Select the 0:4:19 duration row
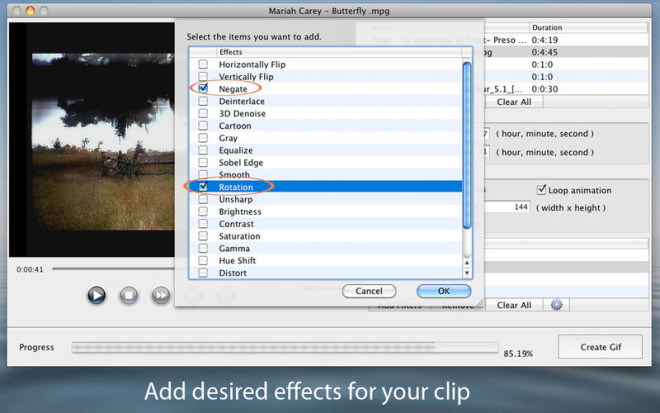The image size is (660, 413). (566, 40)
